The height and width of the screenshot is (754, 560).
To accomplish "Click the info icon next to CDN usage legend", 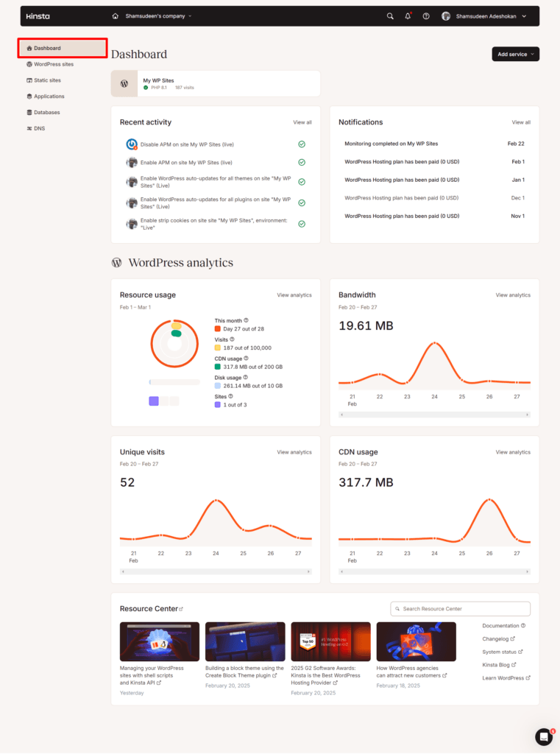I will pyautogui.click(x=246, y=359).
